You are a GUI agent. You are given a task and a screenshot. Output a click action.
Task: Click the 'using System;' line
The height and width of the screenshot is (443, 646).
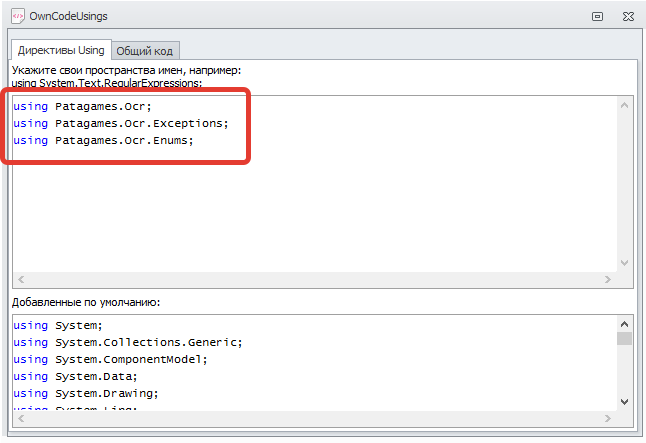pos(58,326)
